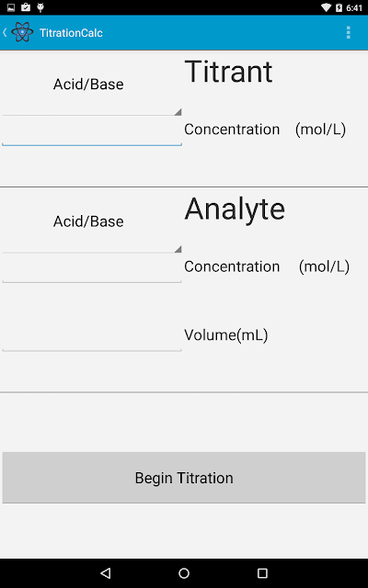The height and width of the screenshot is (588, 368).
Task: Focus the Analyte concentration input field
Action: point(92,267)
